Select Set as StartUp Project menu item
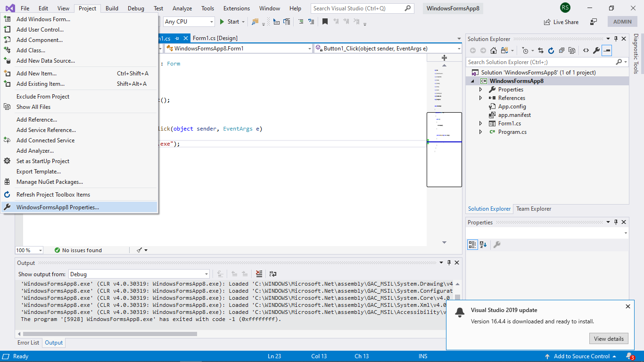This screenshot has height=362, width=644. [79, 161]
